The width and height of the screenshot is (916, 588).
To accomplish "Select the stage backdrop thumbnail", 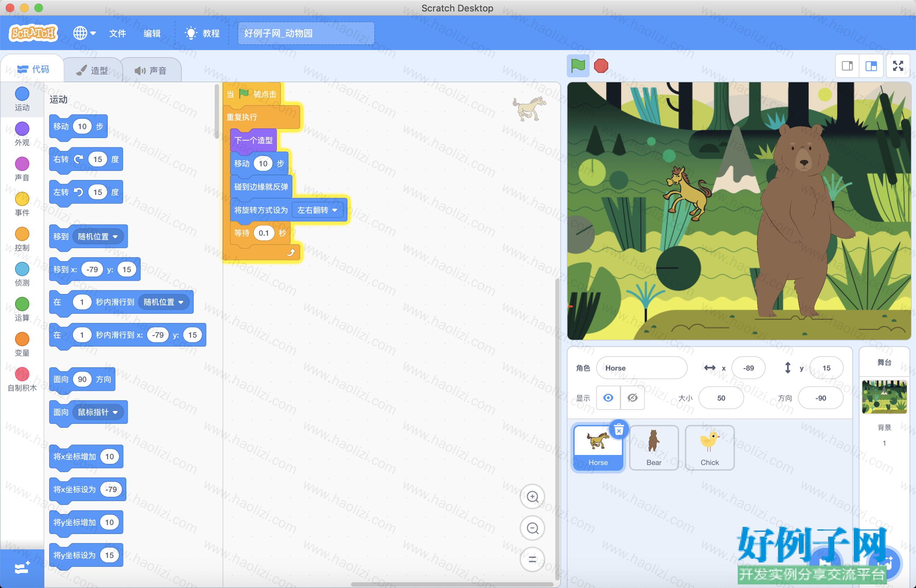I will pos(884,397).
